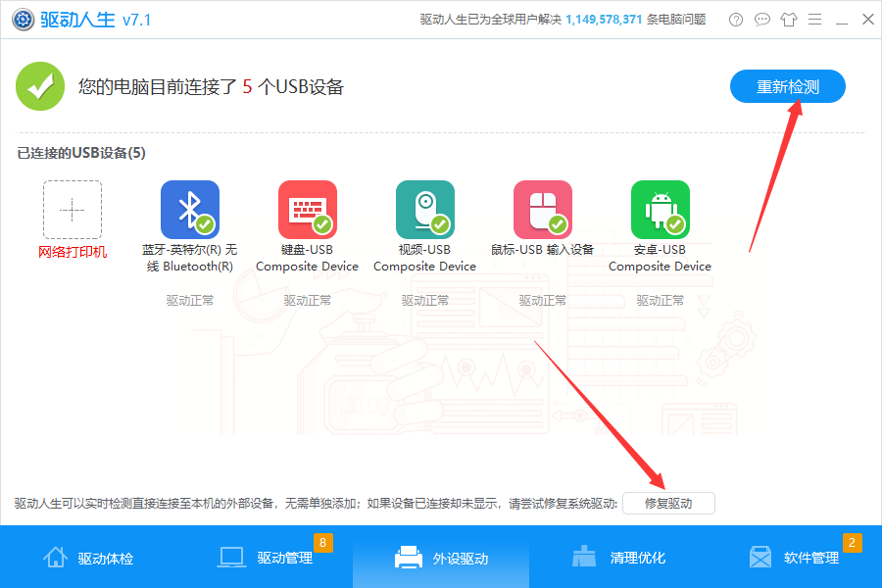Switch to the 外设驱动 tab

click(441, 558)
